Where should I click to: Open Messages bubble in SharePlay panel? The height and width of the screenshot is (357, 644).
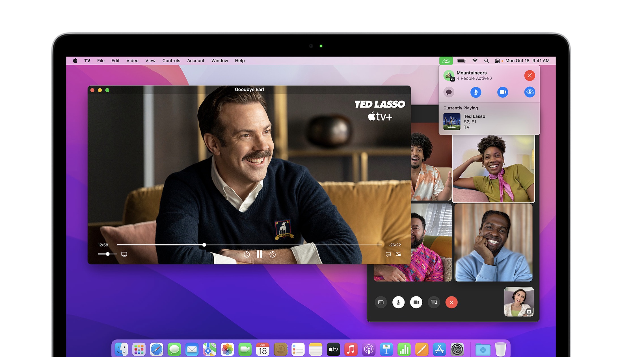click(x=449, y=92)
